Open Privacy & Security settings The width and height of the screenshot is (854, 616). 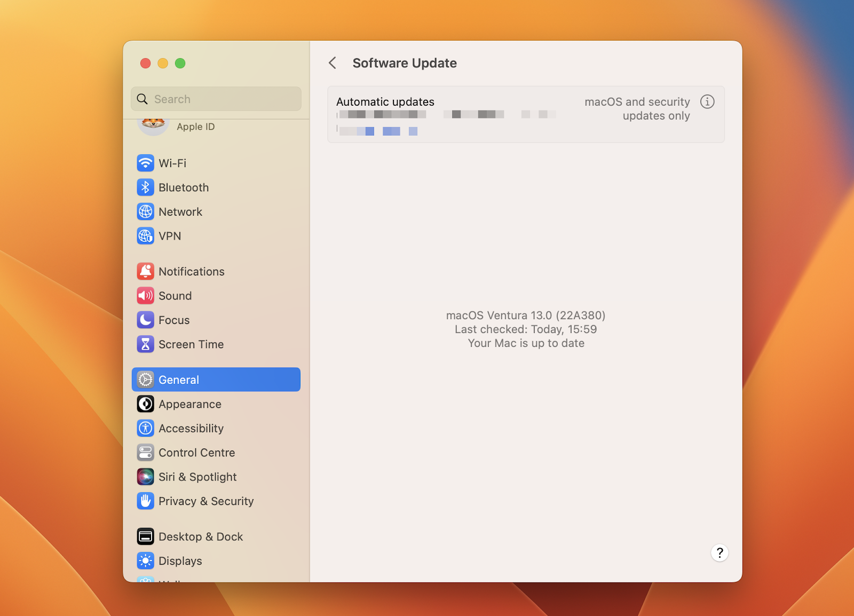point(216,501)
